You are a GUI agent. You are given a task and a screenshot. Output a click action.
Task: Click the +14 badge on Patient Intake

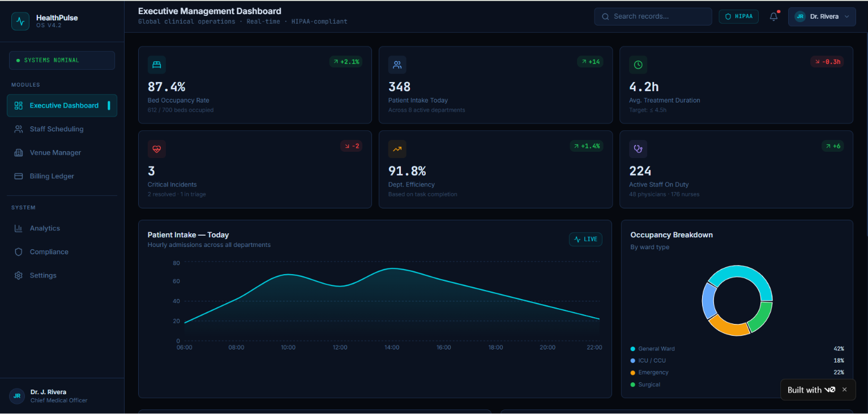590,62
